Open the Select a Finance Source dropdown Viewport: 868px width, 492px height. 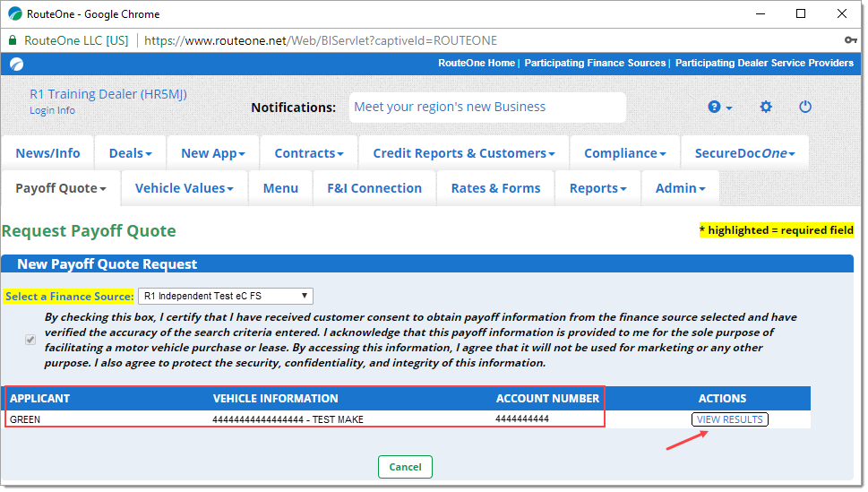[226, 296]
